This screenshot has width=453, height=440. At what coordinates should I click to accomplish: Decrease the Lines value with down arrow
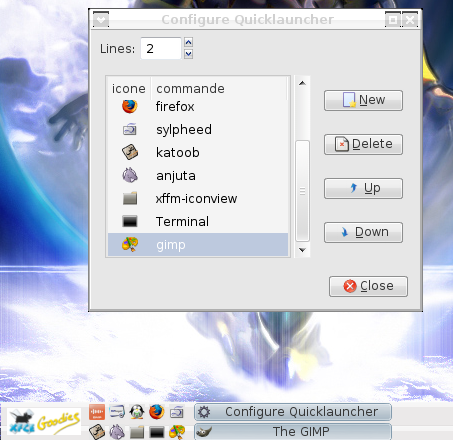(x=188, y=53)
